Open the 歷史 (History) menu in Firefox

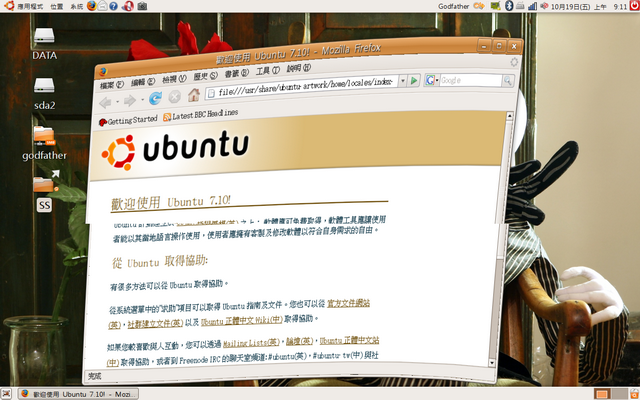click(205, 76)
